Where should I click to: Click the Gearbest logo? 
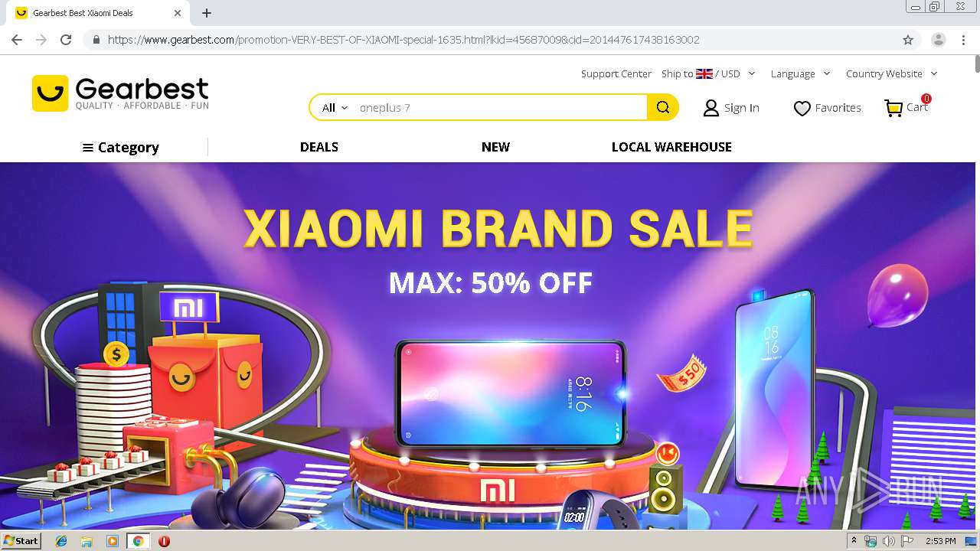(120, 93)
